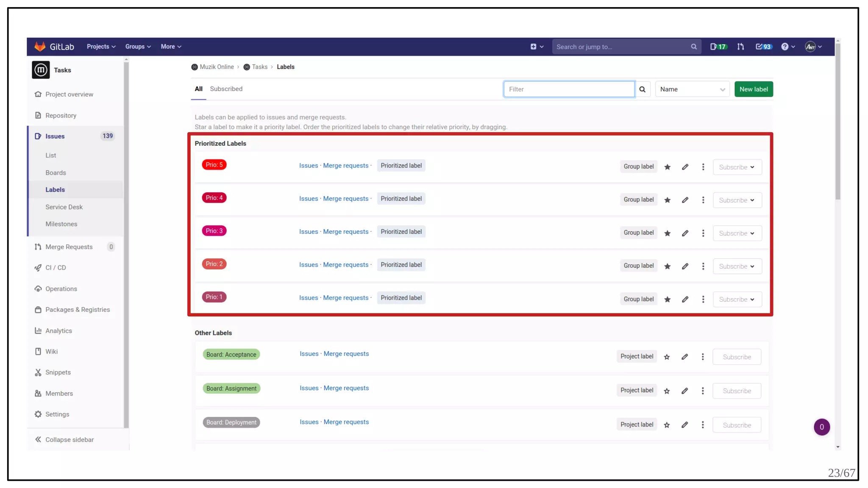Click the red Prio: 5 label badge
This screenshot has width=868, height=488.
(214, 165)
